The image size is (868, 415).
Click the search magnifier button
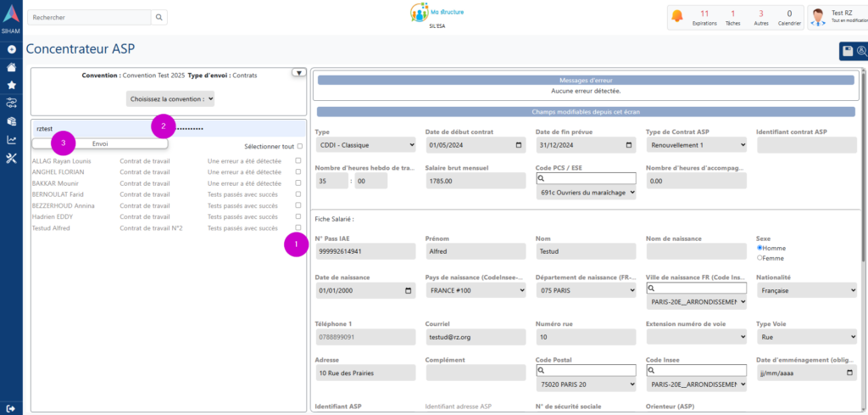159,17
